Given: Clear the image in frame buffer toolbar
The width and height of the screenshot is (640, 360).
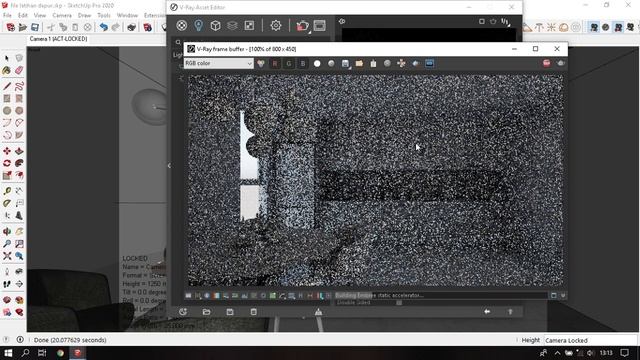Looking at the screenshot, I should pyautogui.click(x=373, y=63).
